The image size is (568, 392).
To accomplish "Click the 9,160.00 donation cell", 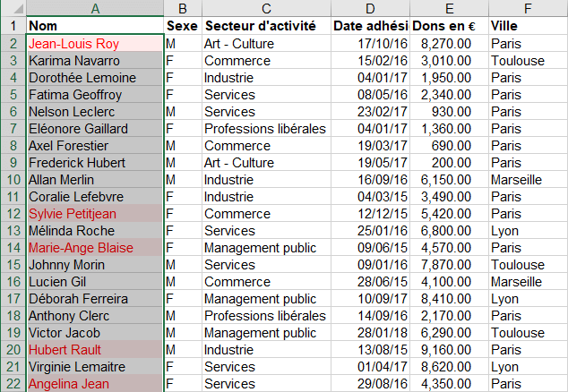I will [x=449, y=350].
